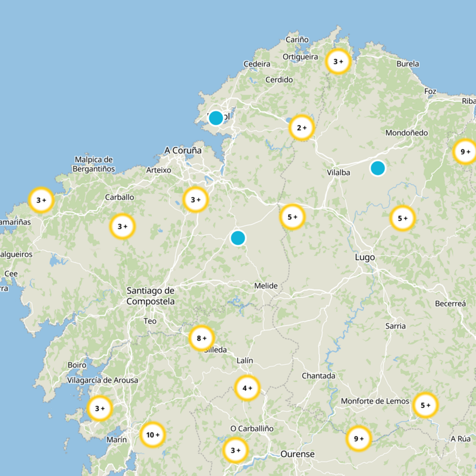Click the Becerreá town label
The image size is (476, 476).
click(450, 303)
